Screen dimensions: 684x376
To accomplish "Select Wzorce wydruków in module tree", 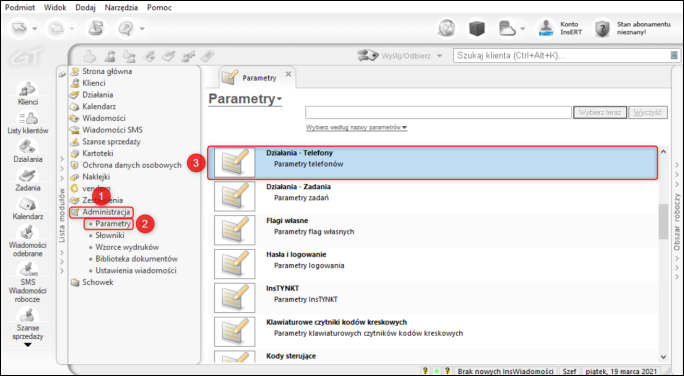I will (127, 247).
